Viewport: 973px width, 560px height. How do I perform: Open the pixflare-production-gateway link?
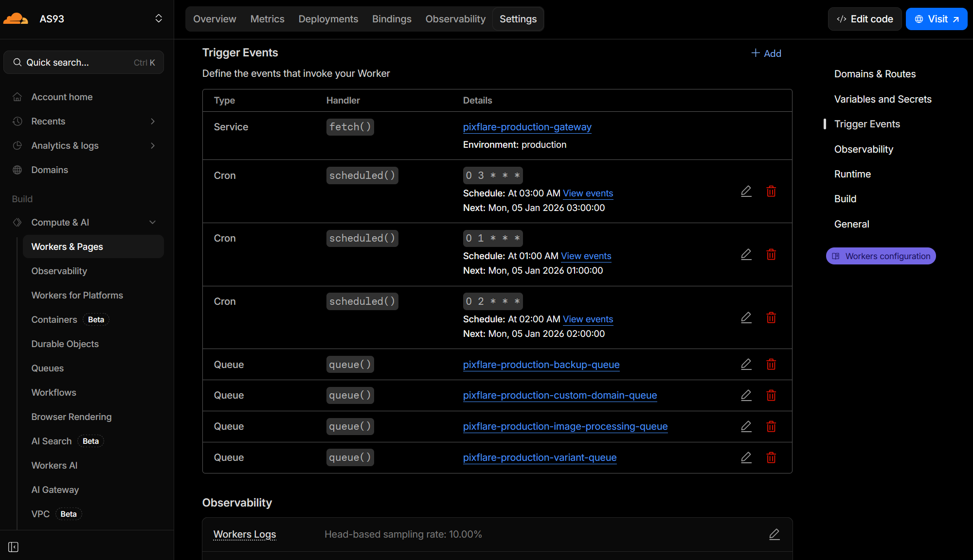click(x=527, y=127)
